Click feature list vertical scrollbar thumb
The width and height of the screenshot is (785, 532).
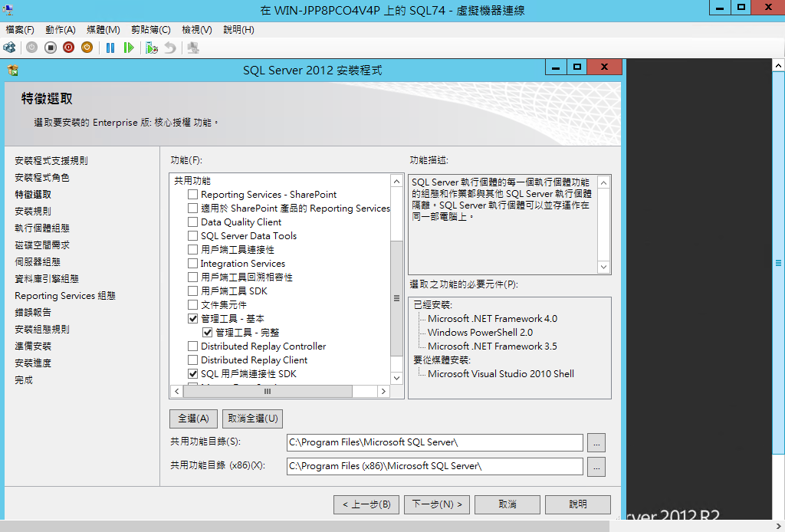[x=396, y=298]
